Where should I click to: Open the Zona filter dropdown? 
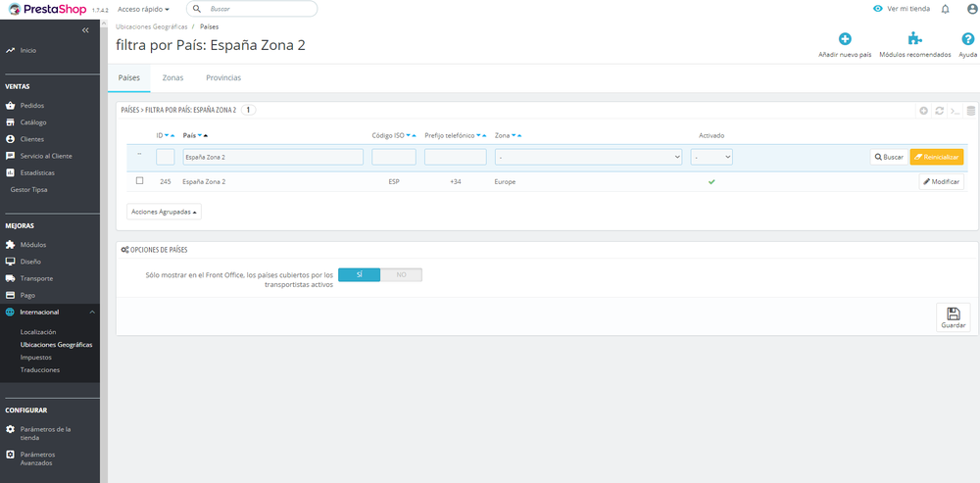coord(588,158)
